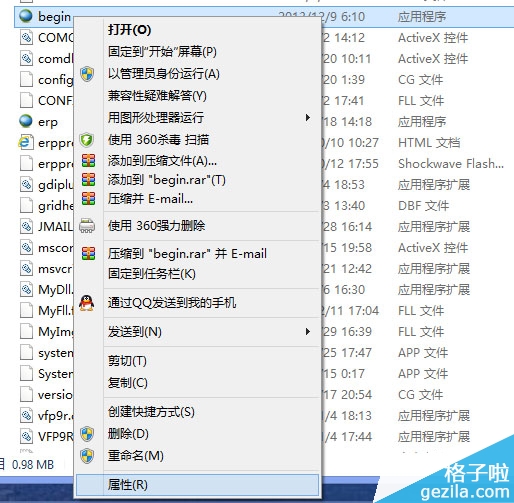Screen dimensions: 514x503
Task: Click the DBF 文件 type cell
Action: pos(423,205)
